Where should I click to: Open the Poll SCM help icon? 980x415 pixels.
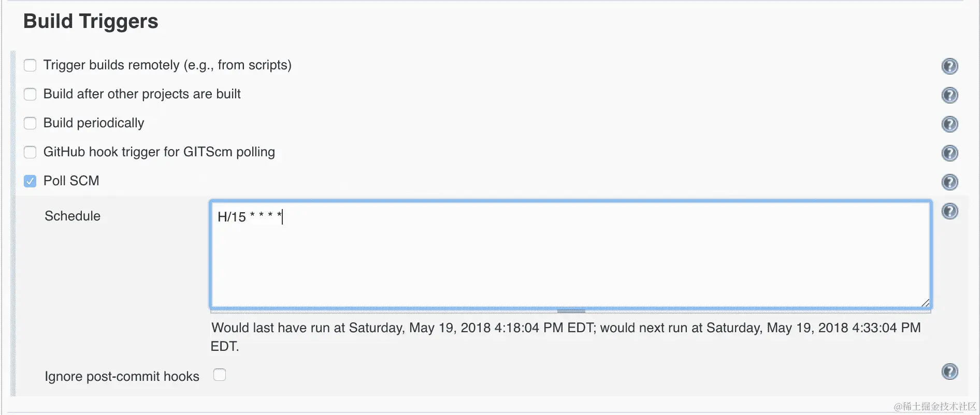(x=949, y=182)
